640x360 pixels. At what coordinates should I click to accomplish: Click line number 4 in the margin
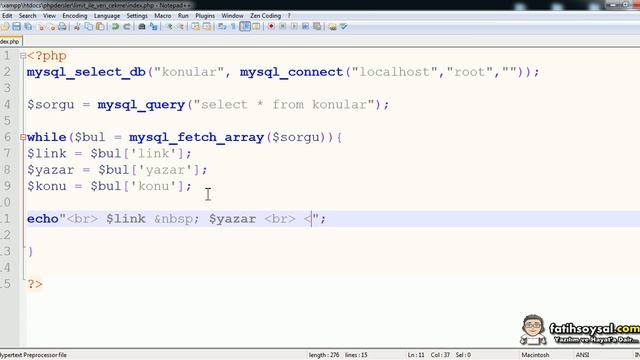[x=7, y=104]
